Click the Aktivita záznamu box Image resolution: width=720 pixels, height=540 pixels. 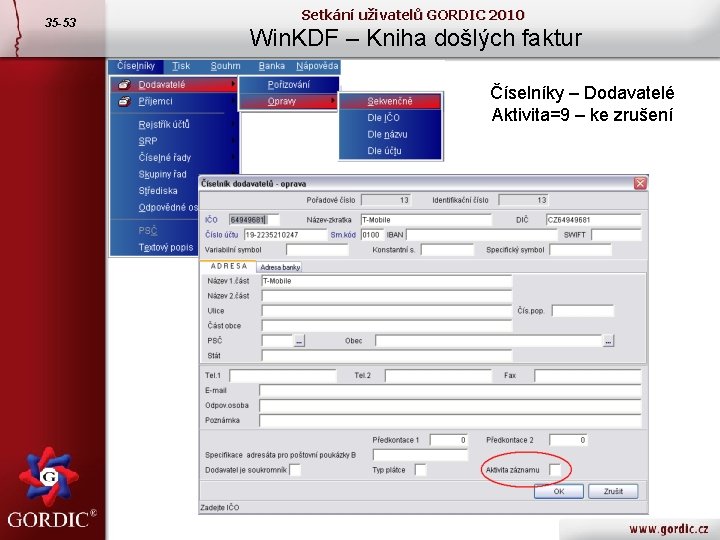555,470
